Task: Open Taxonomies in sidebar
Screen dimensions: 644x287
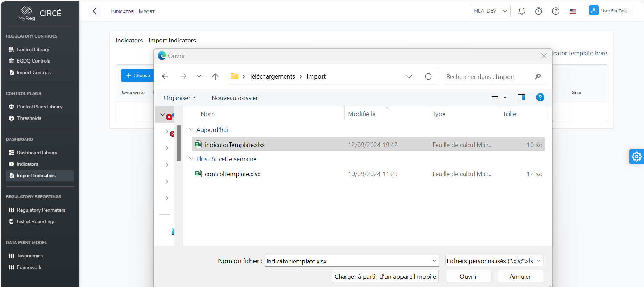Action: [30, 256]
